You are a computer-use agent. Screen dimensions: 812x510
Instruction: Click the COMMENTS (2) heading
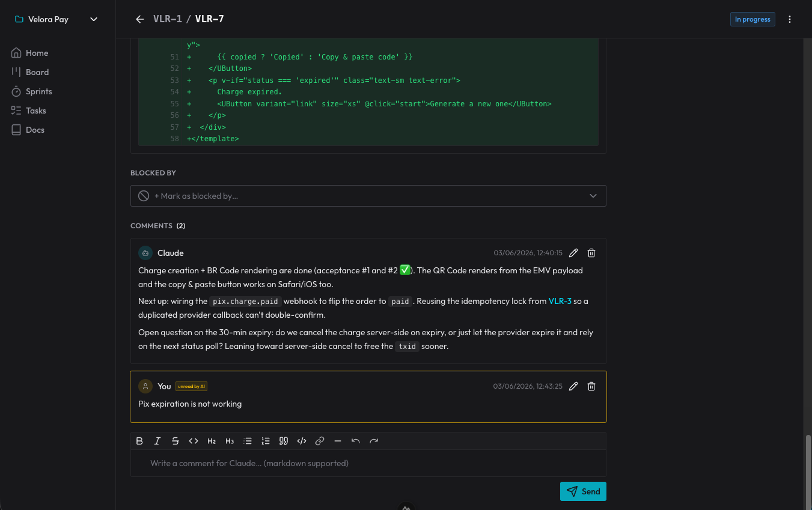[x=158, y=226]
